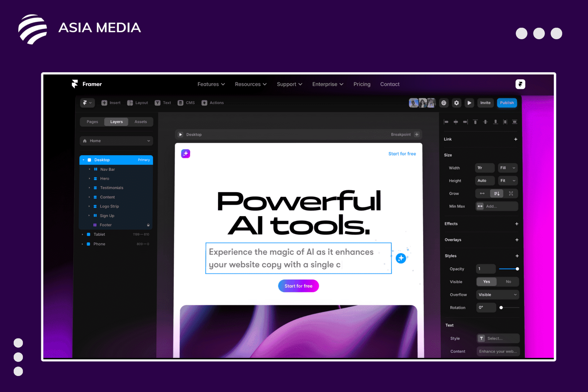Align top edges icon

(x=475, y=122)
